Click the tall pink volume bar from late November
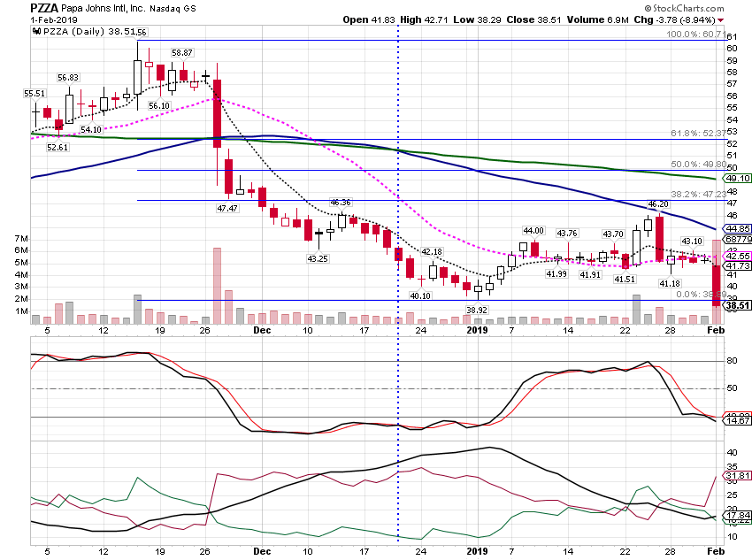 pyautogui.click(x=217, y=286)
